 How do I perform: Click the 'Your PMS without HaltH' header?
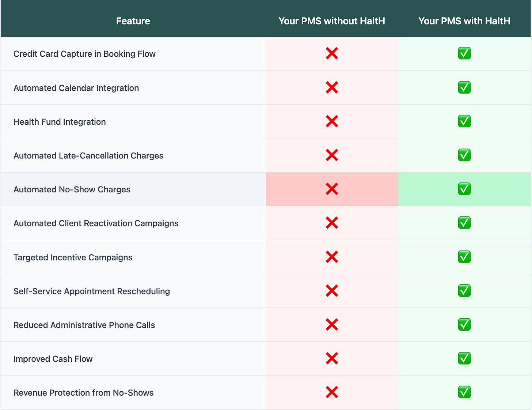[x=332, y=21]
